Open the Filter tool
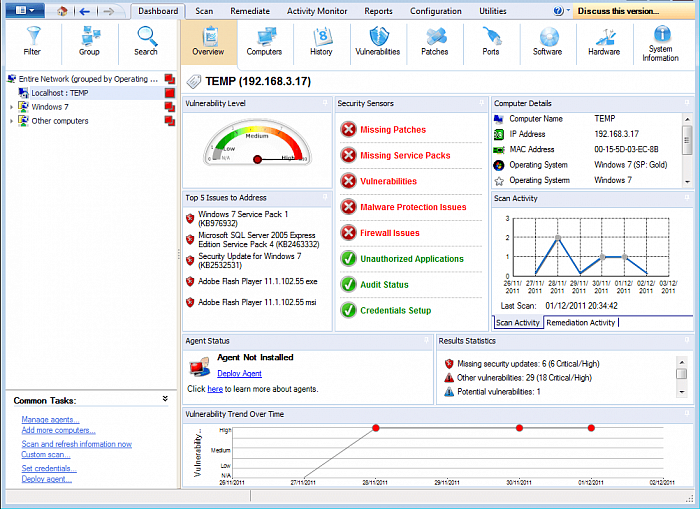700x509 pixels. click(x=32, y=41)
